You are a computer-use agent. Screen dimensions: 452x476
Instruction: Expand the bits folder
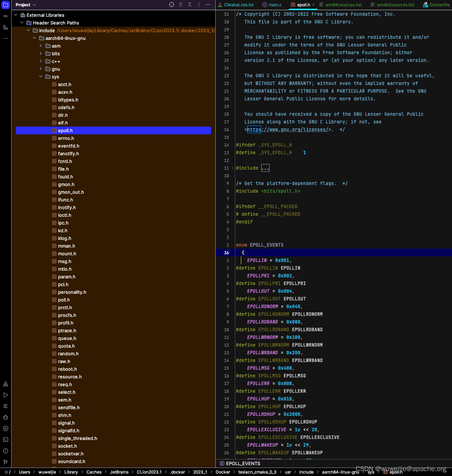[41, 54]
